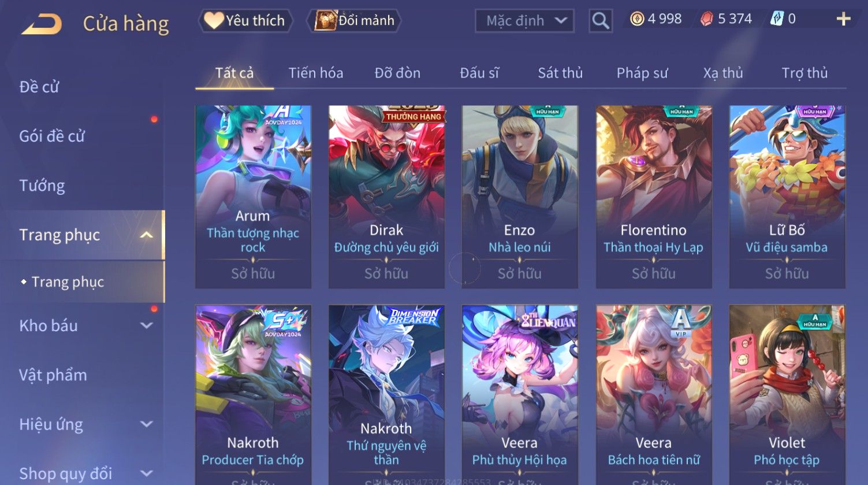Expand the Hiệu ứng sidebar section
This screenshot has height=485, width=868.
(x=147, y=424)
